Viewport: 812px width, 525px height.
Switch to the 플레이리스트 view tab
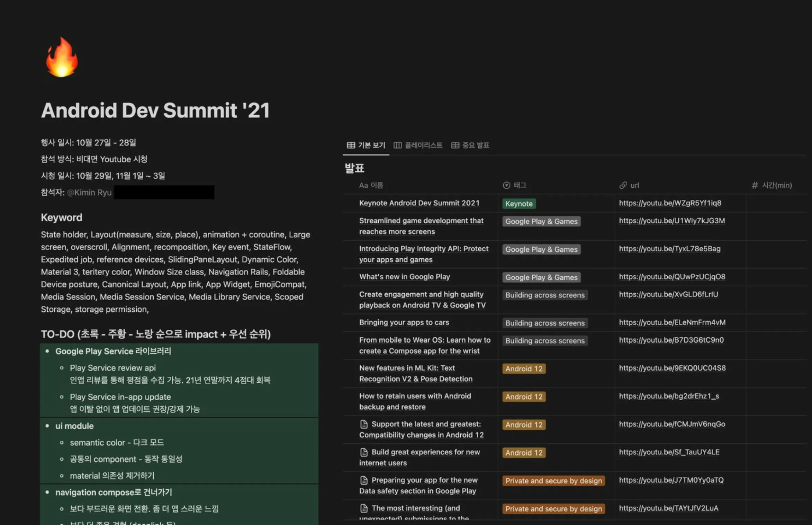tap(418, 145)
